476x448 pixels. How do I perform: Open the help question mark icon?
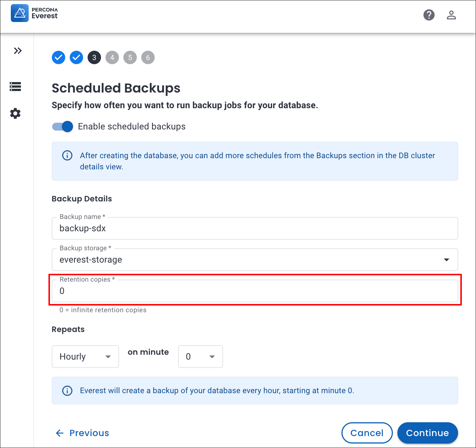[x=429, y=15]
